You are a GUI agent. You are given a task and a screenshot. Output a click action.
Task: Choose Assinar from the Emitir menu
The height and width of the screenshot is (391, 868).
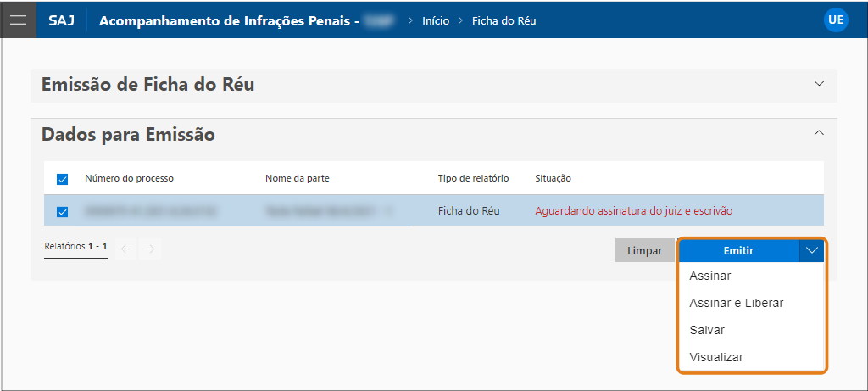pos(710,276)
